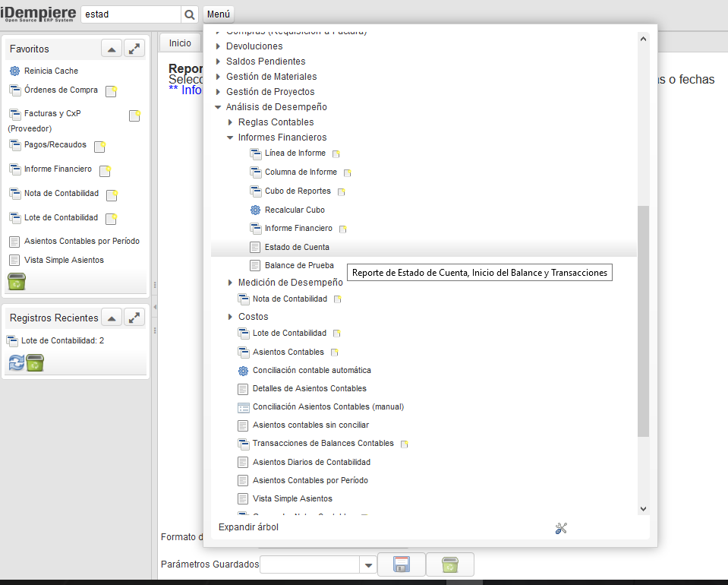Click Reinicia Cache gear icon in Favoritos

14,71
